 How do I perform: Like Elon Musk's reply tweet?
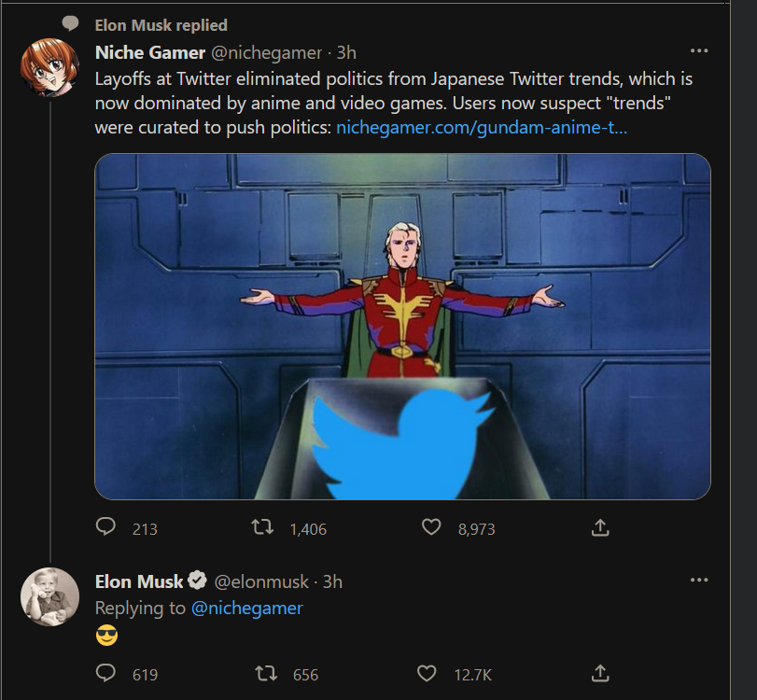[427, 673]
